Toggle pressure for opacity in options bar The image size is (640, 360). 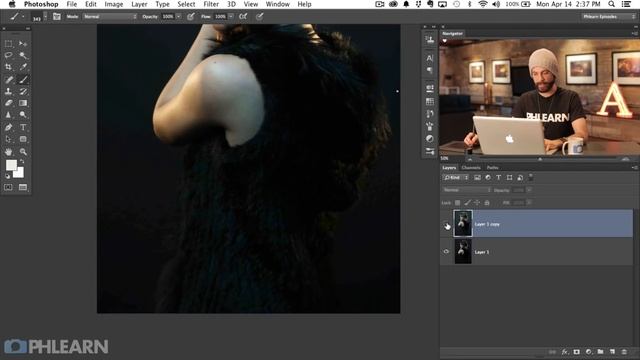tap(191, 17)
